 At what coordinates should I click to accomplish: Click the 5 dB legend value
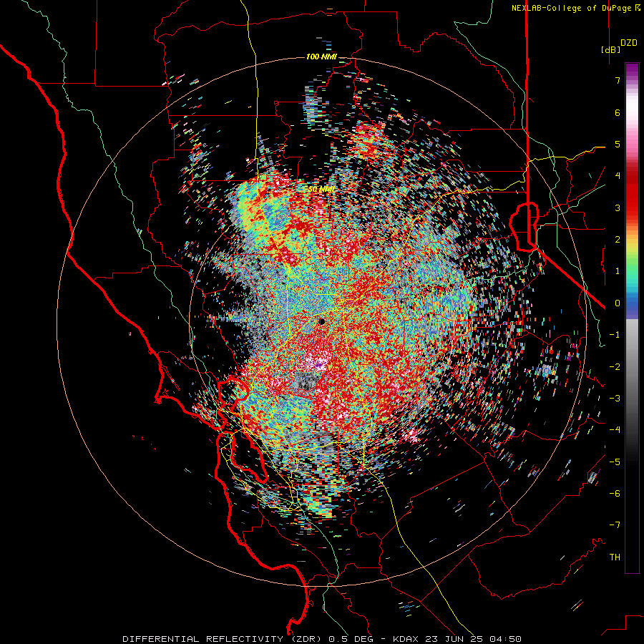(x=618, y=144)
